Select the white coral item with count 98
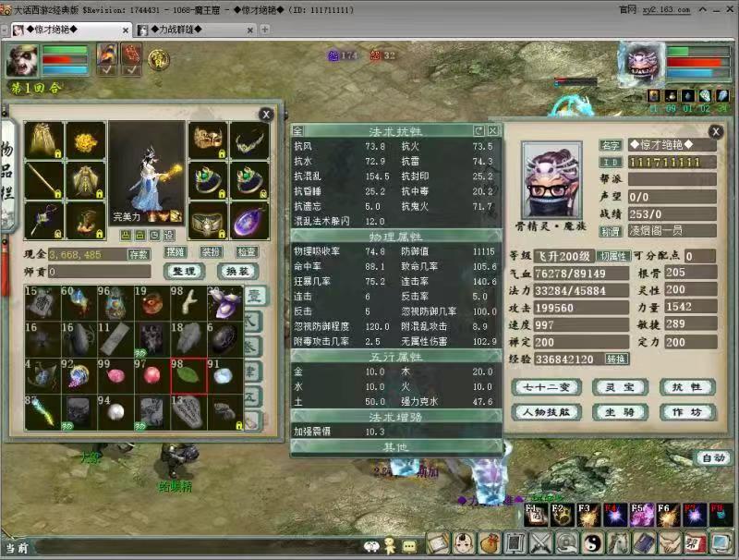 pos(188,303)
